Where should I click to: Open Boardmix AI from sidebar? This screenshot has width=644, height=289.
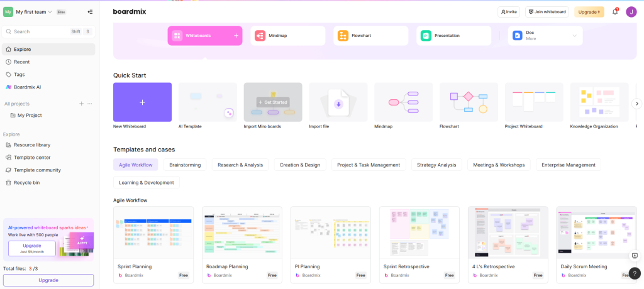(x=27, y=87)
